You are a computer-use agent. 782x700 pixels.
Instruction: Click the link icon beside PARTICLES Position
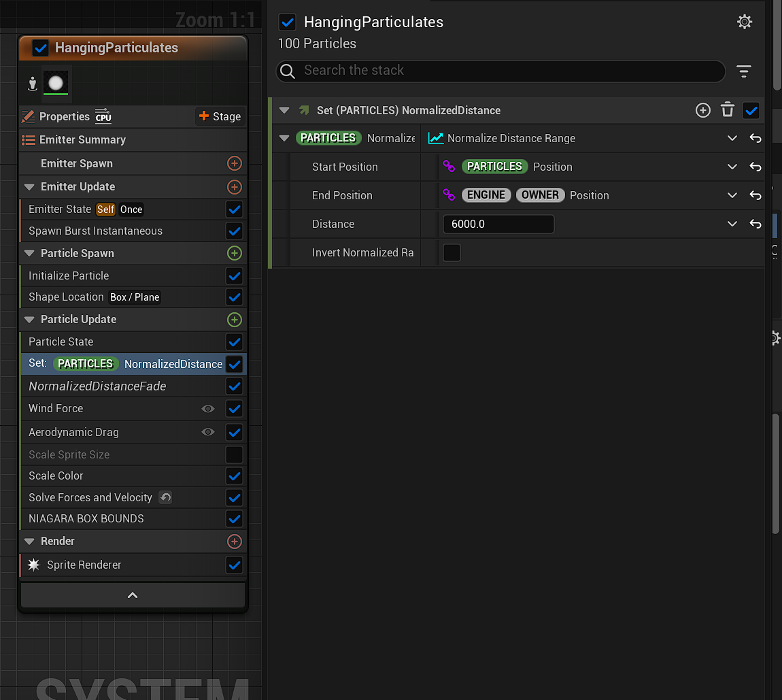[x=449, y=166]
